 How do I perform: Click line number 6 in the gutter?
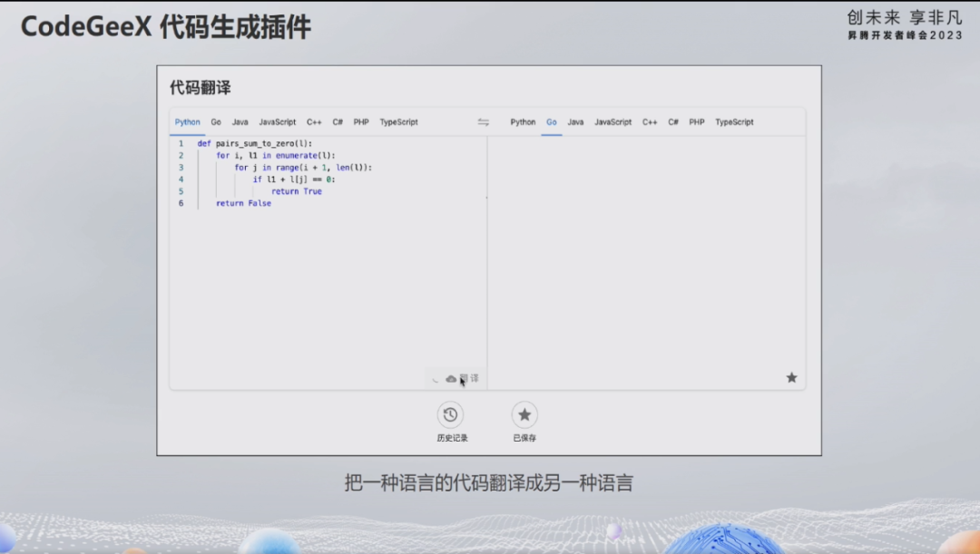click(x=181, y=203)
